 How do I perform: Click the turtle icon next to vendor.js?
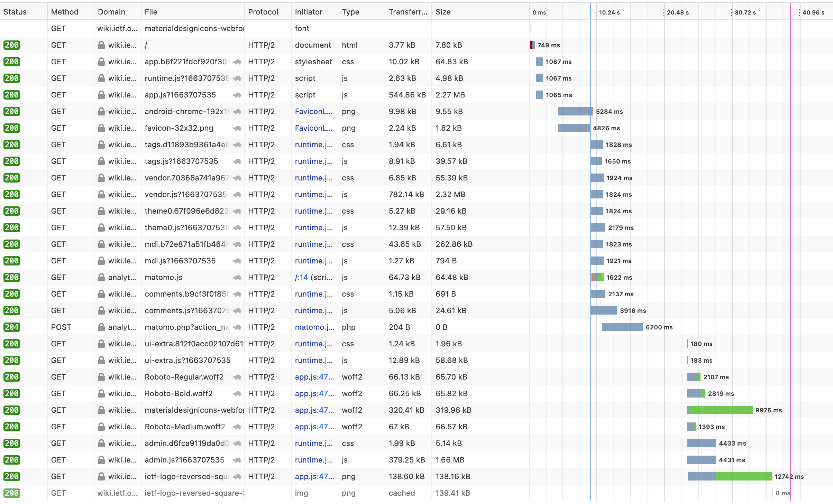(x=237, y=194)
